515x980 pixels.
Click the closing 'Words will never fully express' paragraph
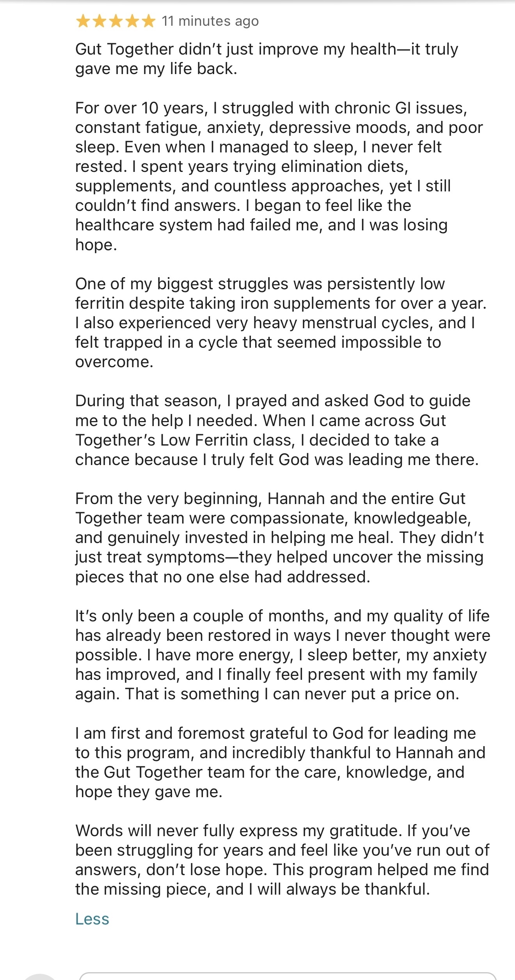282,860
